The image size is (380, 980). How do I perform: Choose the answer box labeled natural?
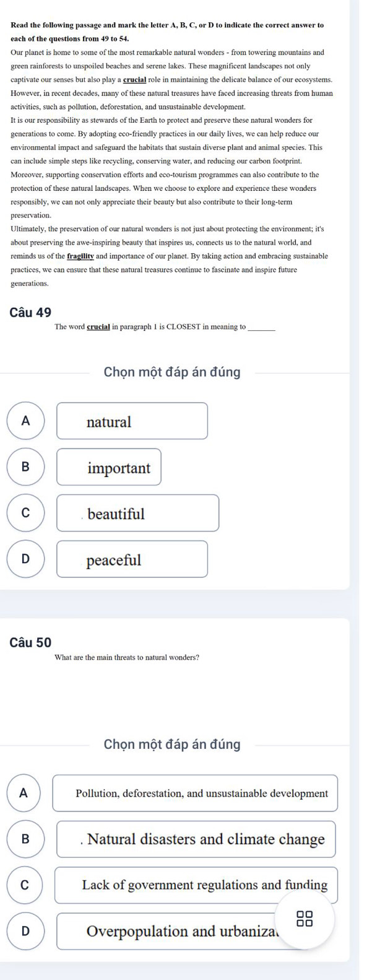[x=132, y=421]
